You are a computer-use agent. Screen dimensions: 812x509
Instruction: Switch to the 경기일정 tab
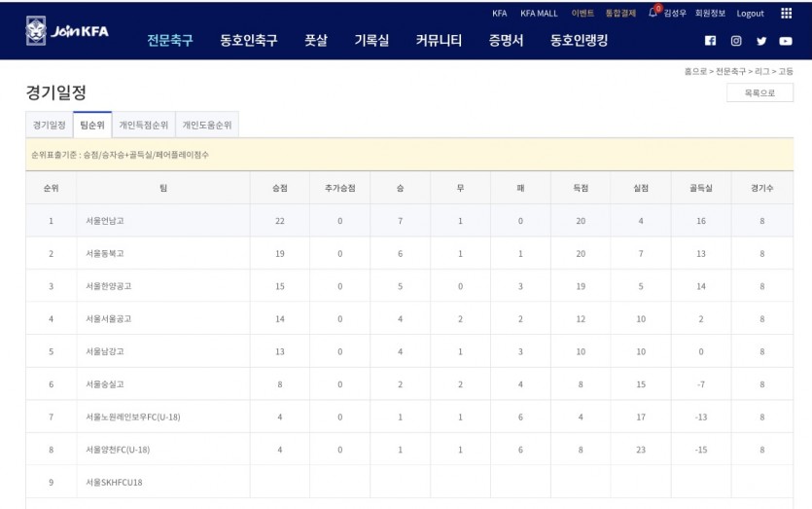[50, 125]
